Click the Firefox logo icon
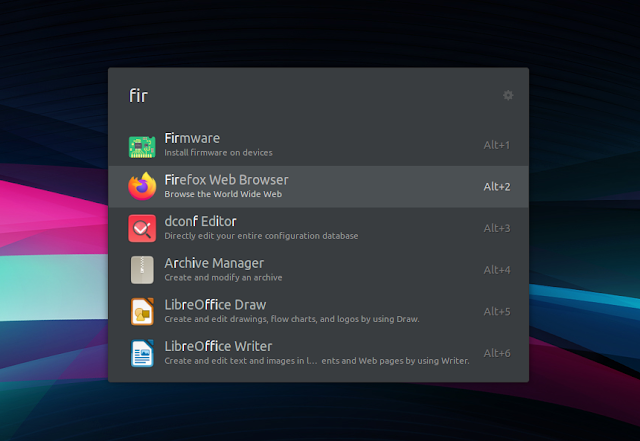This screenshot has width=640, height=441. (x=142, y=186)
